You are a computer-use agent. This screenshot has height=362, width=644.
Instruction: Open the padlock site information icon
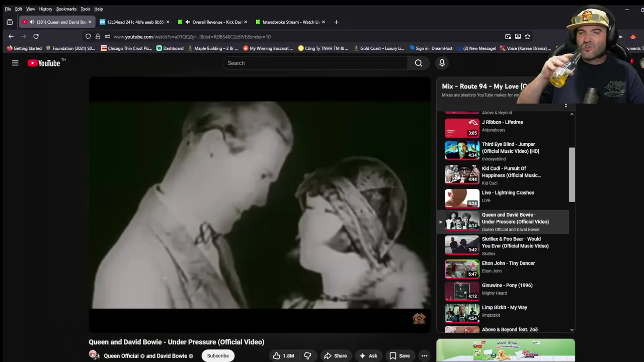[x=98, y=36]
